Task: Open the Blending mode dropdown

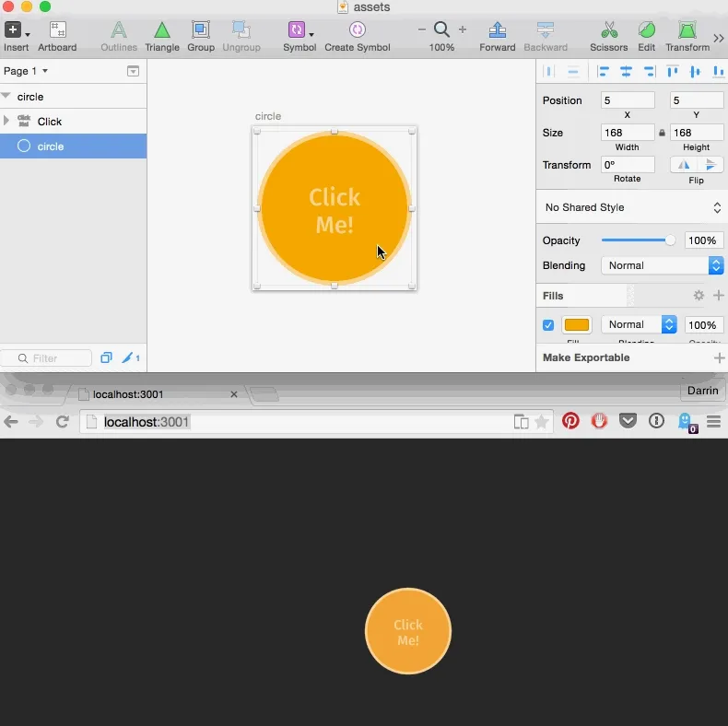Action: point(662,265)
